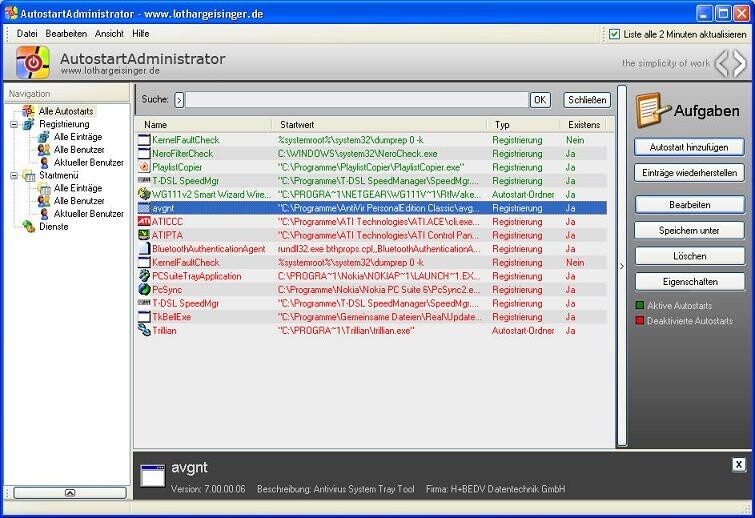Click the Startmenü tree node icon
Image resolution: width=755 pixels, height=518 pixels.
29,175
